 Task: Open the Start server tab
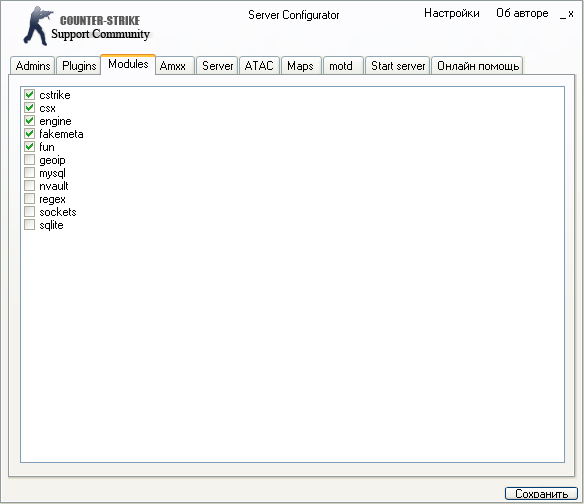(x=398, y=66)
